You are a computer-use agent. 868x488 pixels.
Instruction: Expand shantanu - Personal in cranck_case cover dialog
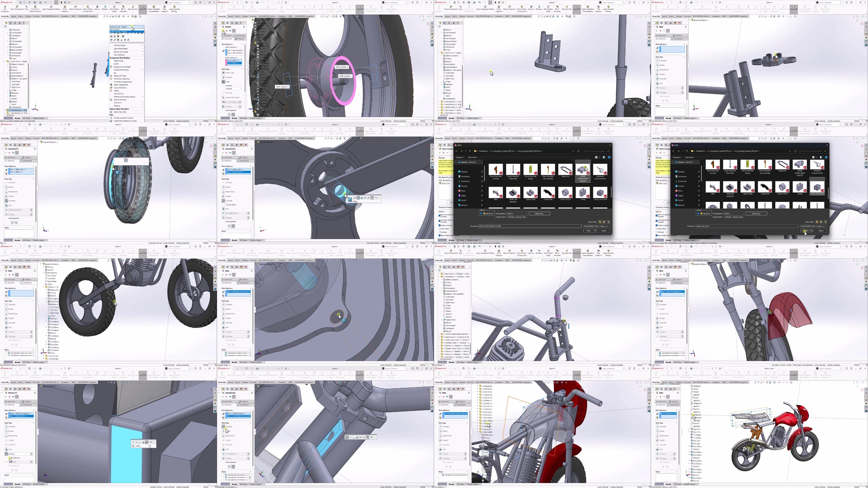click(x=673, y=162)
